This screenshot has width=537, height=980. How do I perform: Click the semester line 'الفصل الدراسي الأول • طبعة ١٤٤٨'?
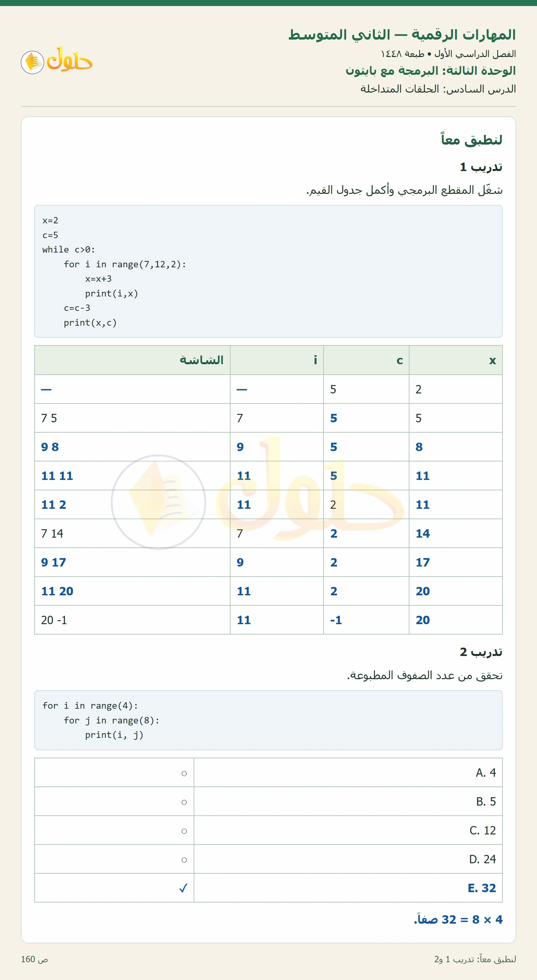(448, 54)
